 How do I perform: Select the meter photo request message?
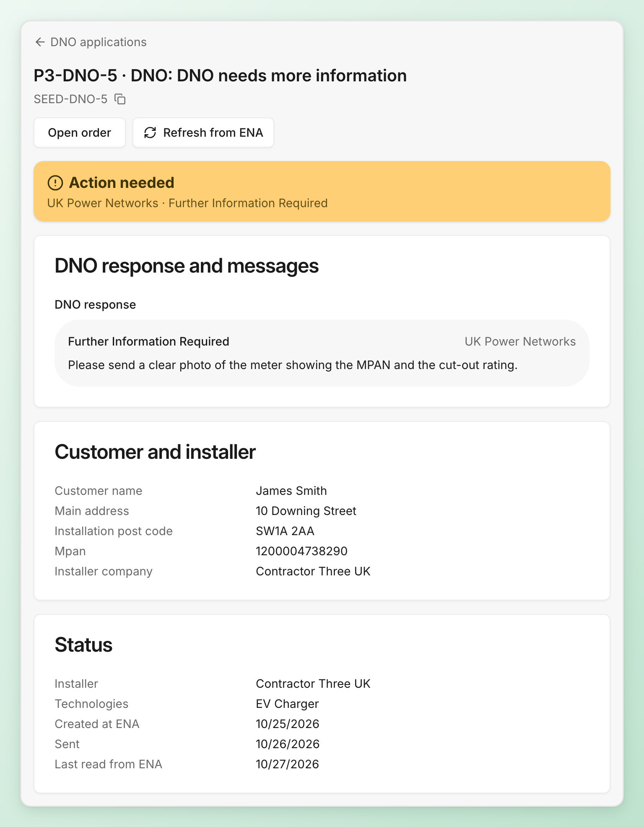point(293,365)
